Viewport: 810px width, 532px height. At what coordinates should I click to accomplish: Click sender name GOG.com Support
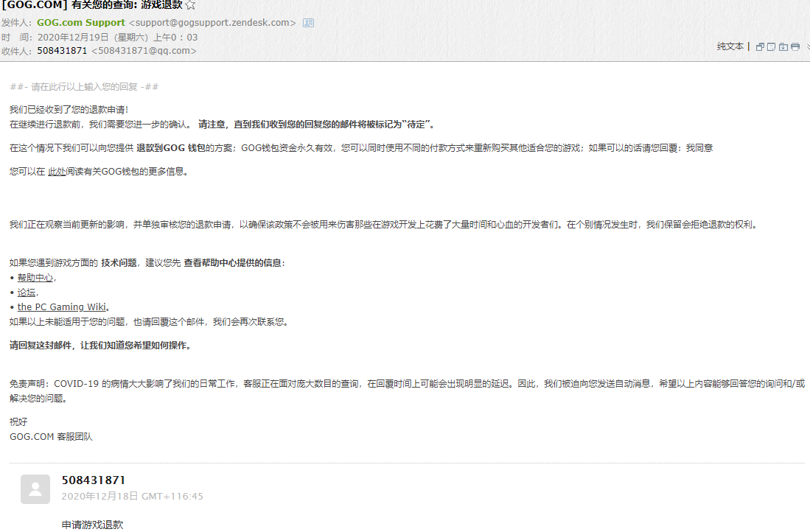81,23
